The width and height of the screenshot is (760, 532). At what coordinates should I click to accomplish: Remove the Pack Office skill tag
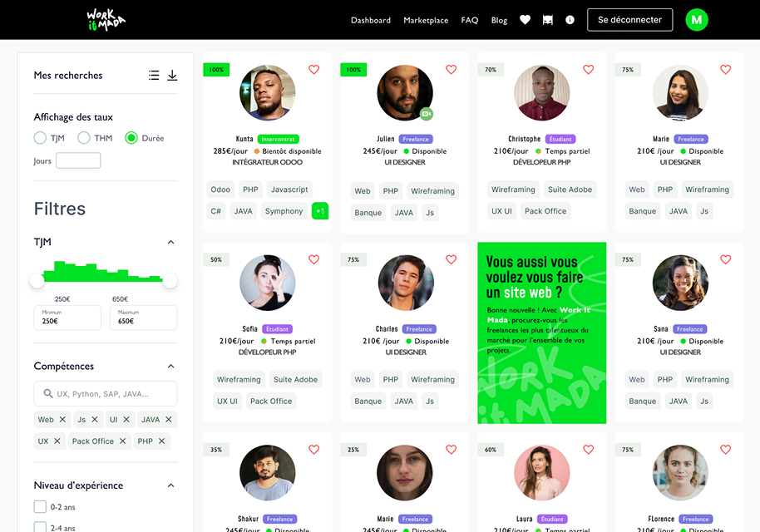pos(122,441)
